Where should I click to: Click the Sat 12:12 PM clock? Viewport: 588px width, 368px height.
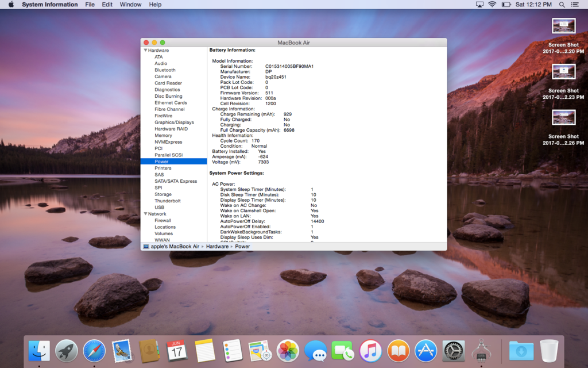(533, 5)
